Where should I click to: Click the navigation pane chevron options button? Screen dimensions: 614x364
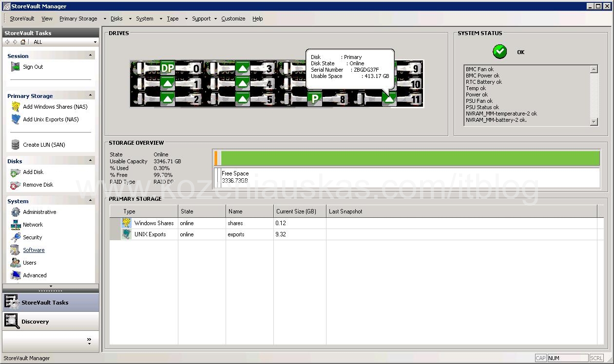pos(89,341)
